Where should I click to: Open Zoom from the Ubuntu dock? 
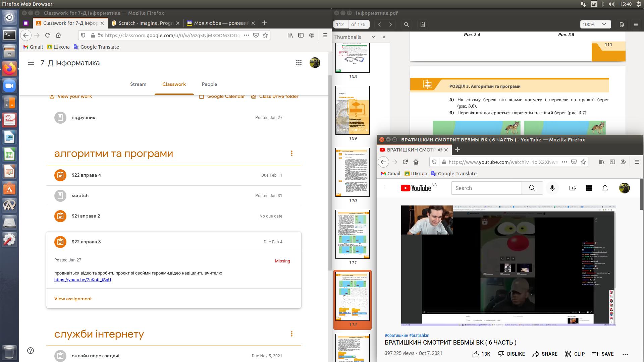click(9, 86)
